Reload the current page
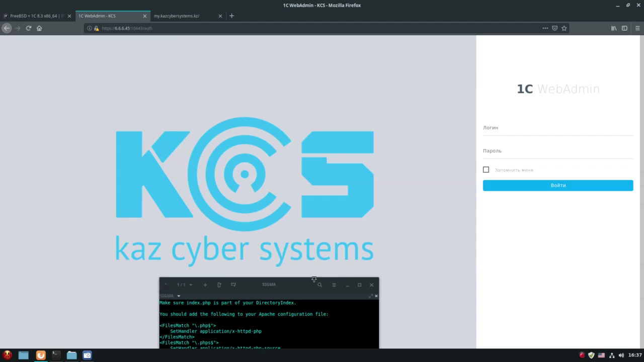Image resolution: width=644 pixels, height=362 pixels. (x=29, y=28)
